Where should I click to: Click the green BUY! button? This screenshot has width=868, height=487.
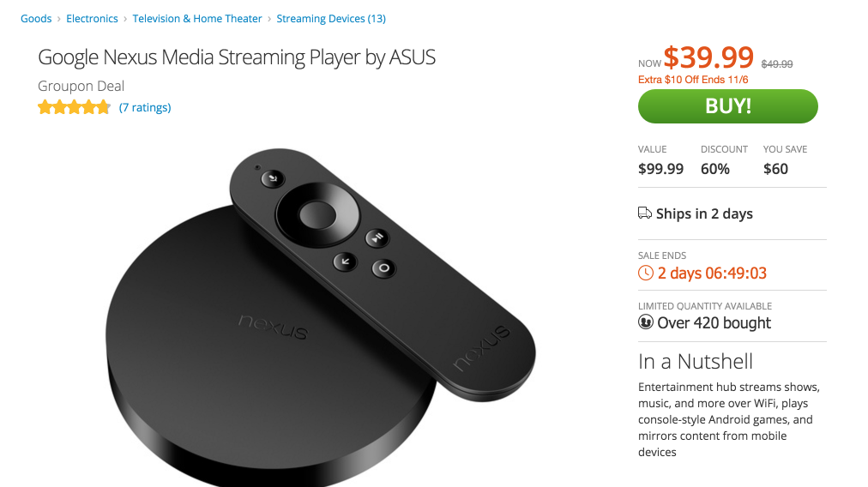pos(727,106)
